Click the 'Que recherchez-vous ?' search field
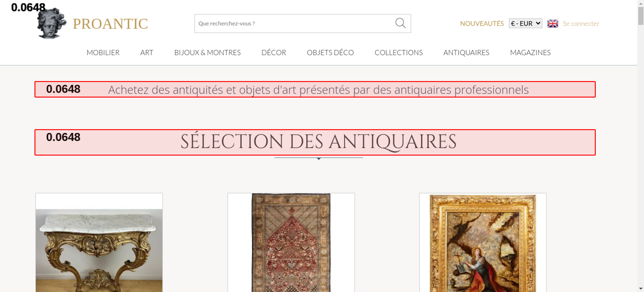Image resolution: width=644 pixels, height=292 pixels. click(x=293, y=23)
